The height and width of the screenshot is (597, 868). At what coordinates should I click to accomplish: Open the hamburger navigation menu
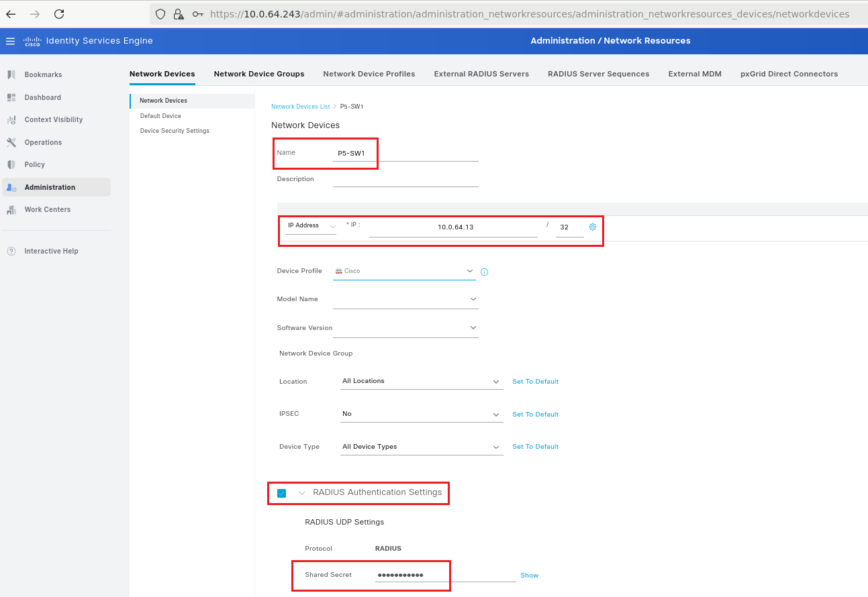pos(10,41)
